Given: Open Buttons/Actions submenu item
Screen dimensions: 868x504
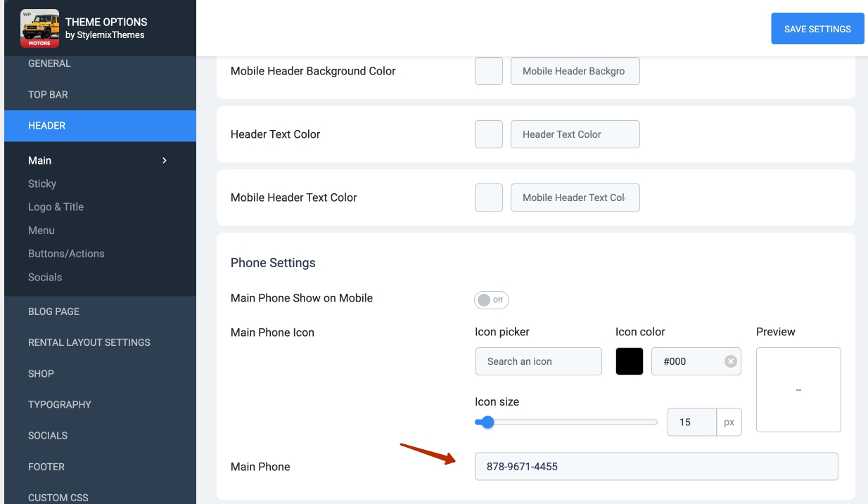Looking at the screenshot, I should 66,254.
